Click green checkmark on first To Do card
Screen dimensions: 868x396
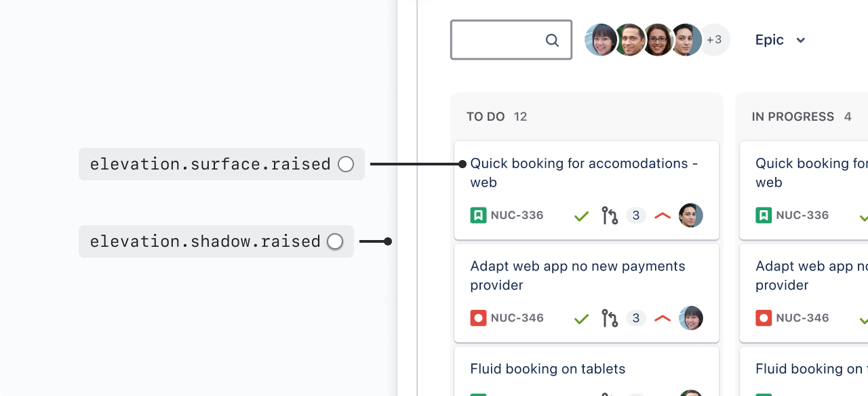581,216
